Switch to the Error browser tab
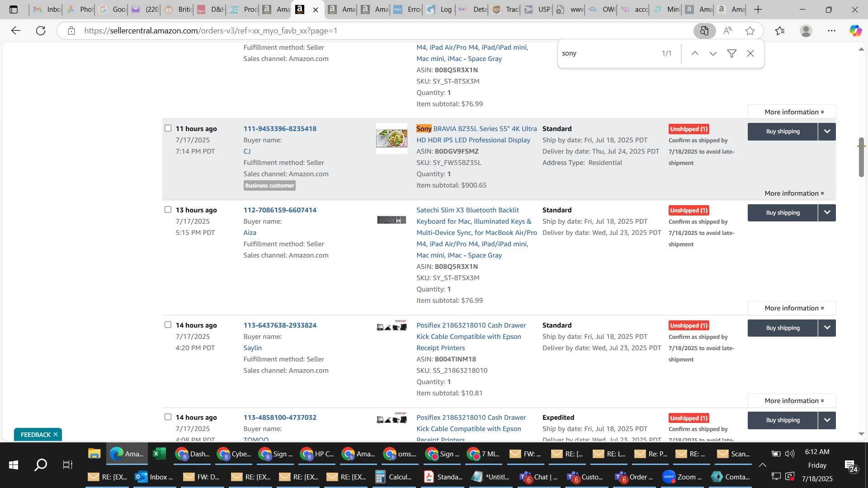Screen dimensions: 868x488 [407, 9]
